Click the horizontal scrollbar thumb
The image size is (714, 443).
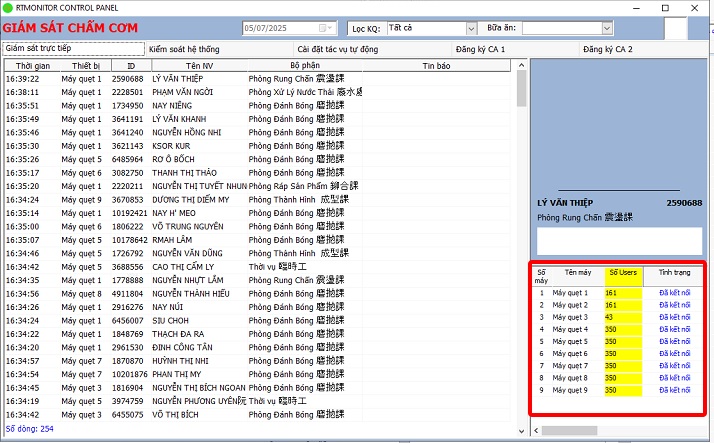point(569,430)
